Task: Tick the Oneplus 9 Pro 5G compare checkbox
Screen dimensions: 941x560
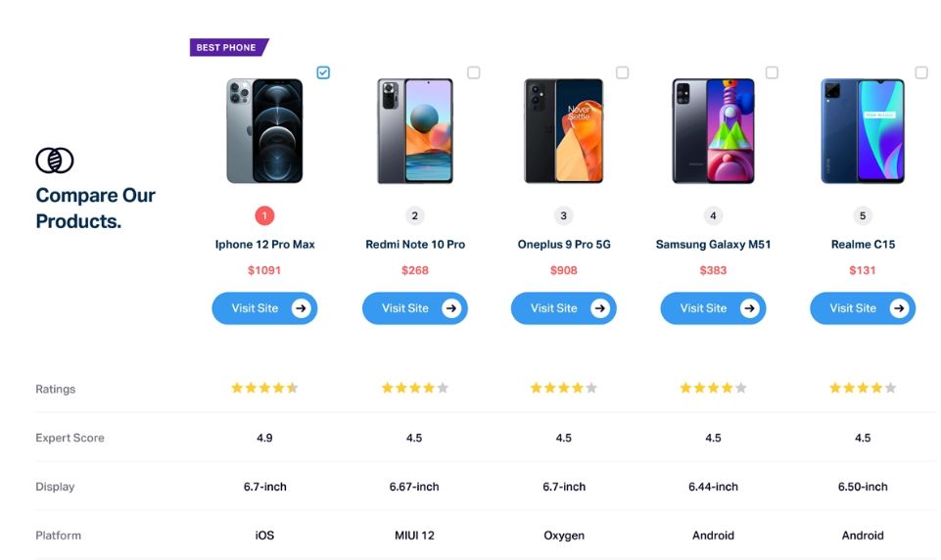Action: (623, 72)
